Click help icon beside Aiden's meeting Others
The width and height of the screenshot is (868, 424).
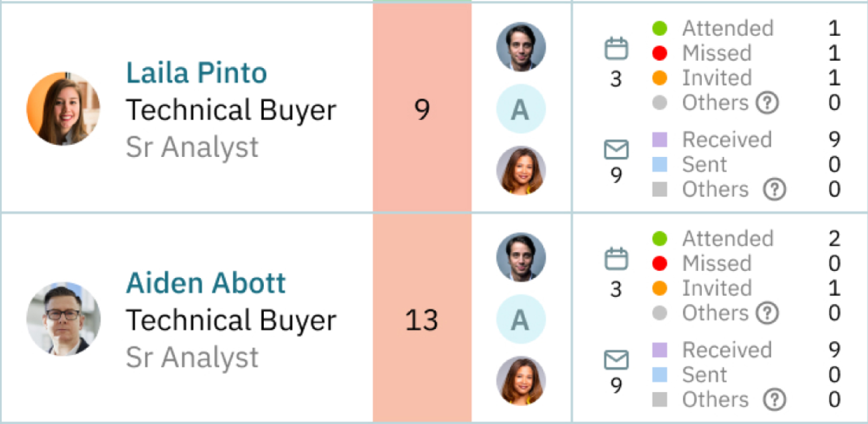767,313
